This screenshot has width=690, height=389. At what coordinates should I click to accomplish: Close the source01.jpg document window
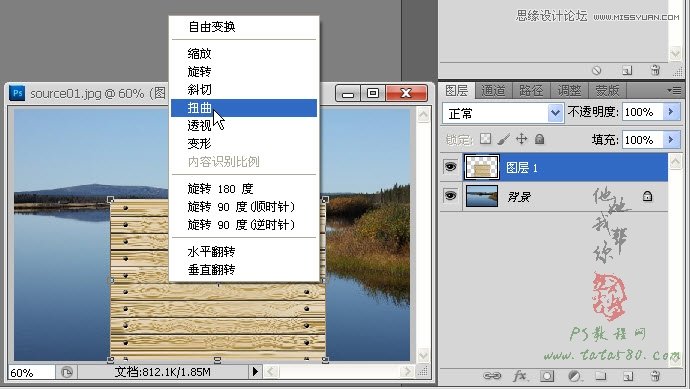(x=406, y=93)
